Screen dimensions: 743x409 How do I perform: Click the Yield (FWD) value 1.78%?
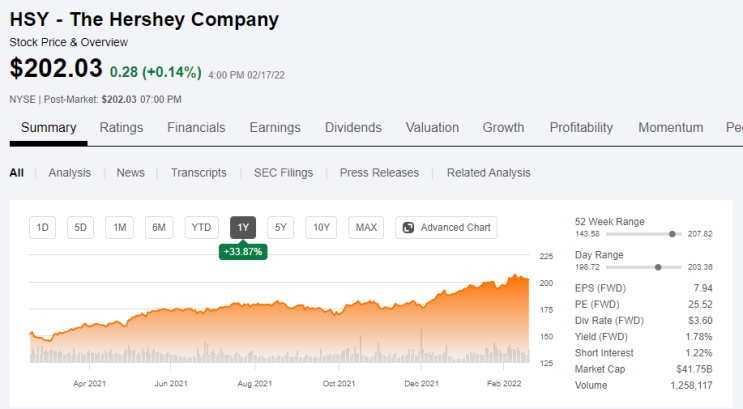699,336
